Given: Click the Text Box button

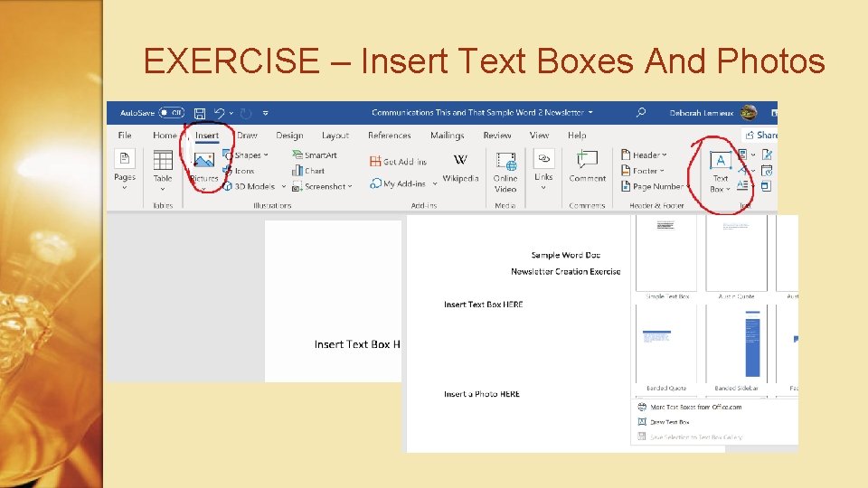Looking at the screenshot, I should [x=721, y=172].
